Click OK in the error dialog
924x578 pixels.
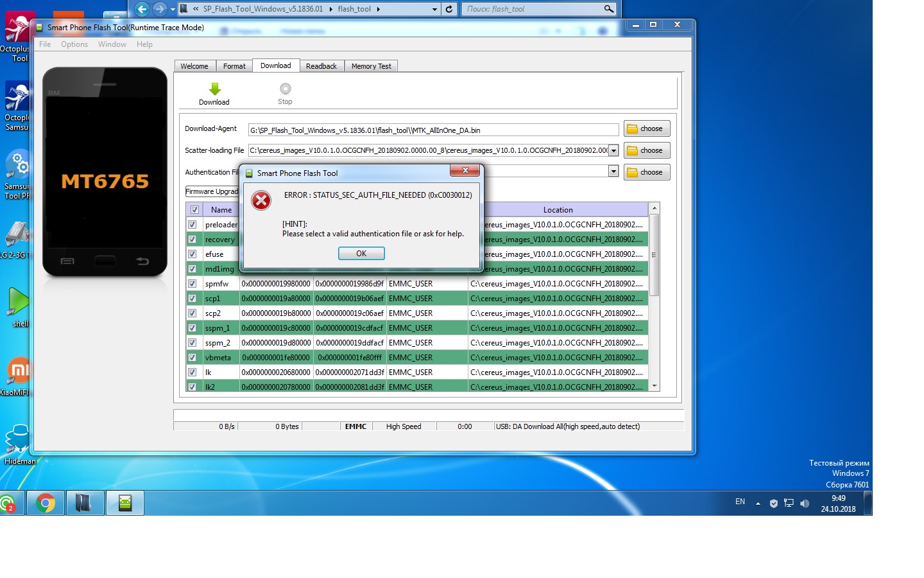coord(361,254)
